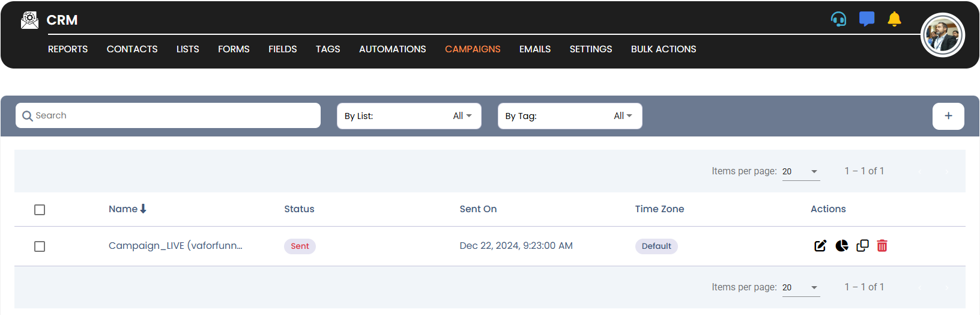Open the chat messages icon
This screenshot has width=980, height=315.
tap(867, 19)
